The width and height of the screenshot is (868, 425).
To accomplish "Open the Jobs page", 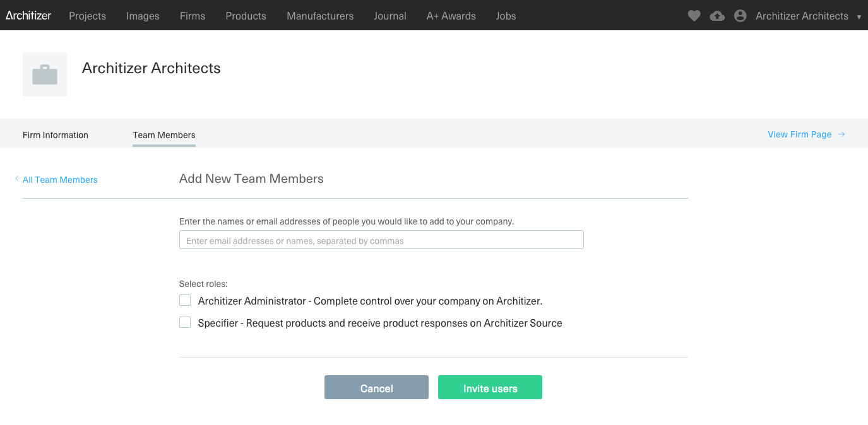I will [x=506, y=16].
